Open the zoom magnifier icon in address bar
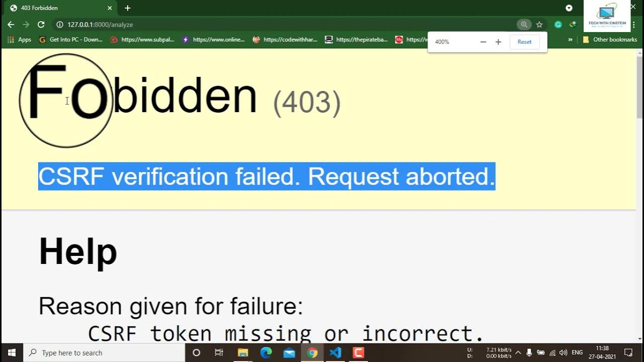Screen dimensions: 644x362 click(524, 24)
